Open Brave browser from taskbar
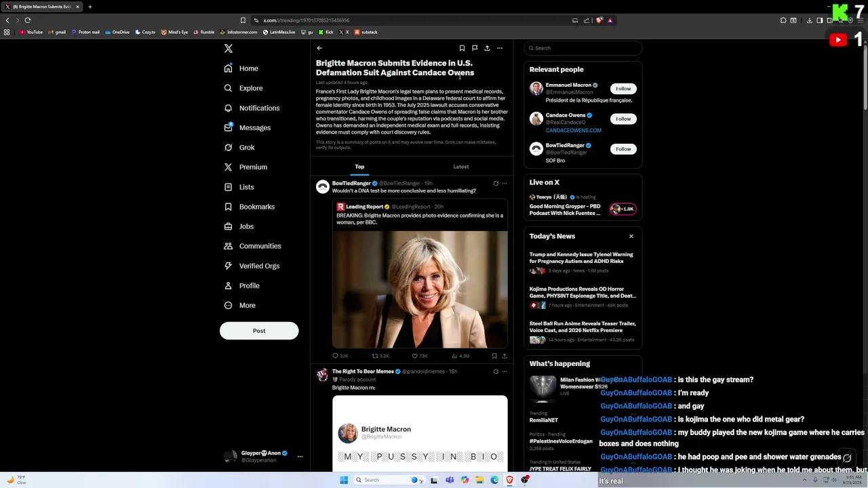Screen dimensions: 868x488 point(509,480)
